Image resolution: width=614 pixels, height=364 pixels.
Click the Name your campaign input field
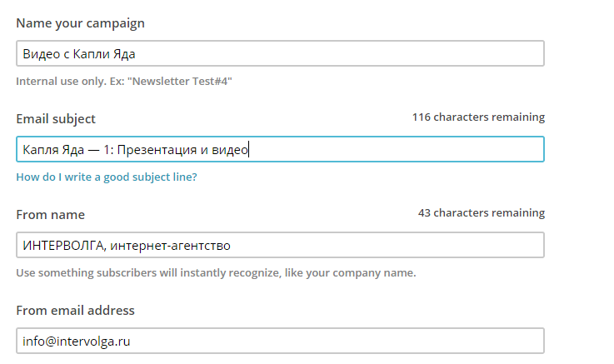(280, 53)
